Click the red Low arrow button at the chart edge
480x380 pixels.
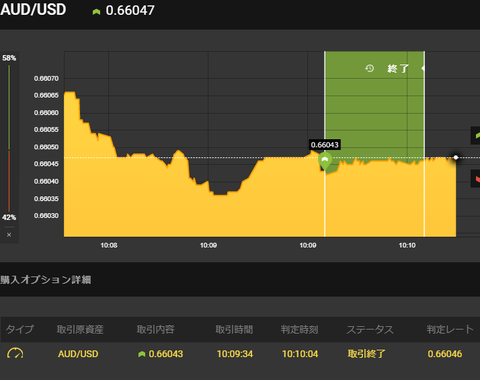[476, 179]
